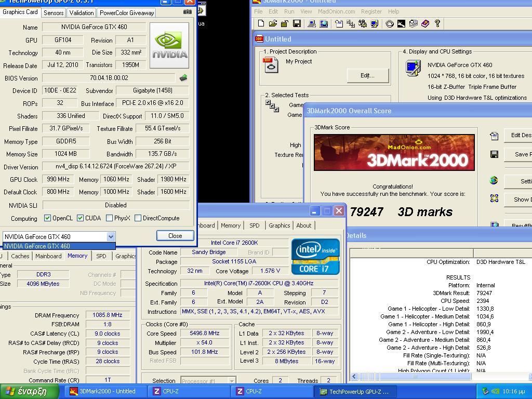Enable the PhysX checkbox in GPU-Z

tap(109, 218)
